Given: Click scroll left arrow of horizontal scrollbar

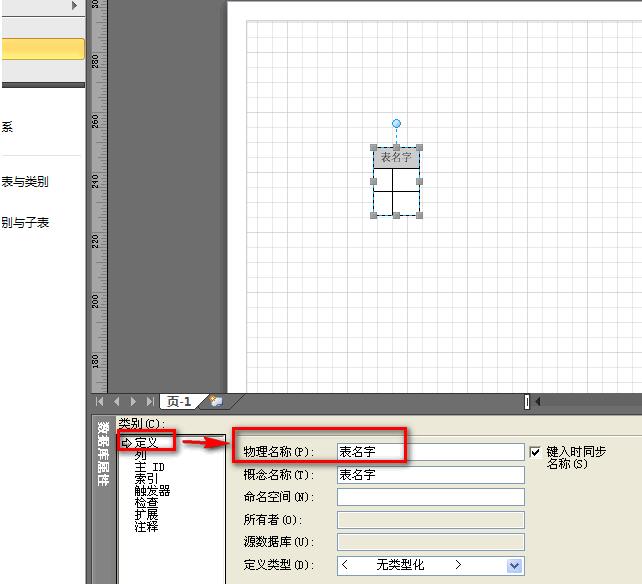Looking at the screenshot, I should [x=538, y=402].
